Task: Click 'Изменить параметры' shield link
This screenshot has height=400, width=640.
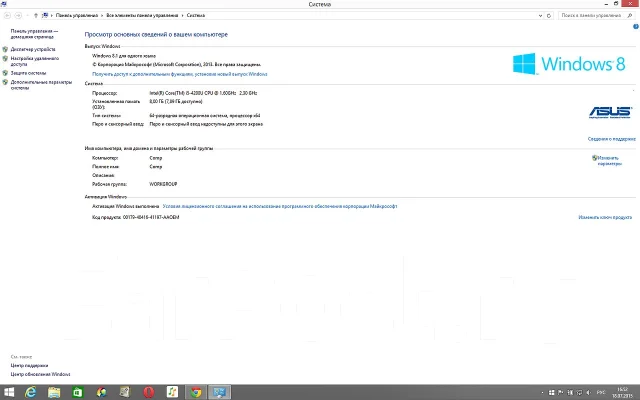Action: click(x=609, y=161)
